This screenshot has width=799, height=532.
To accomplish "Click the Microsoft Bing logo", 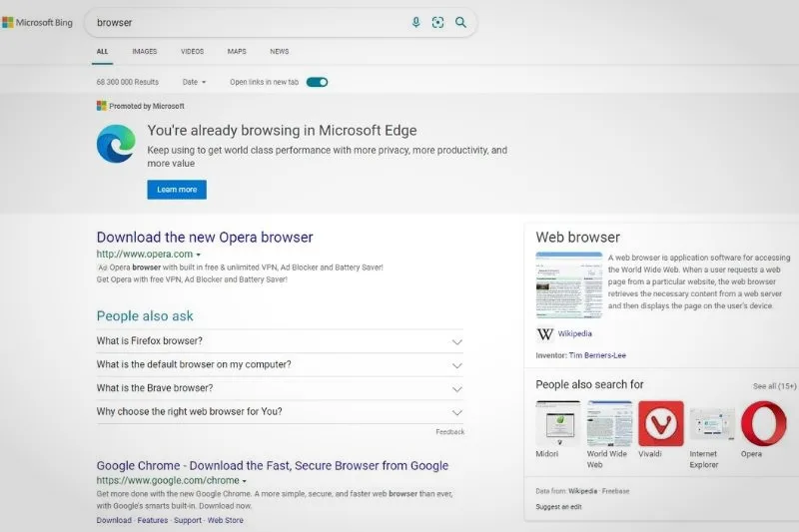I will [x=37, y=22].
